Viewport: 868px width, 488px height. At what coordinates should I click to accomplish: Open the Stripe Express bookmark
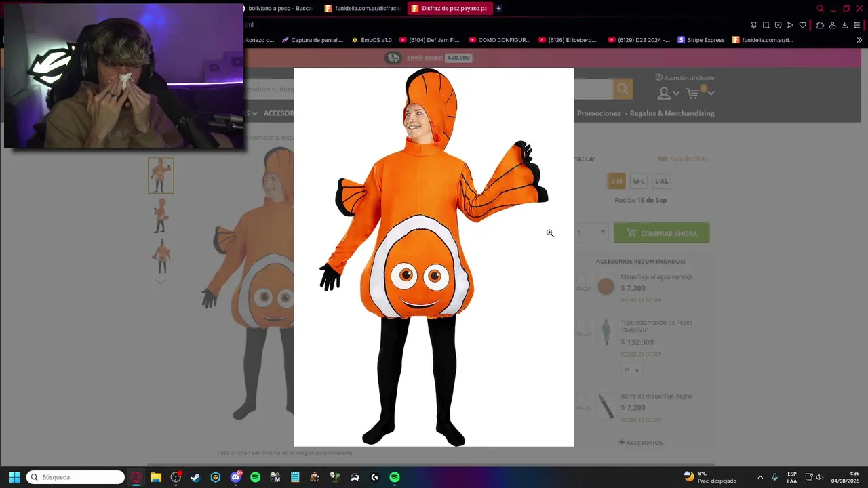[x=701, y=40]
